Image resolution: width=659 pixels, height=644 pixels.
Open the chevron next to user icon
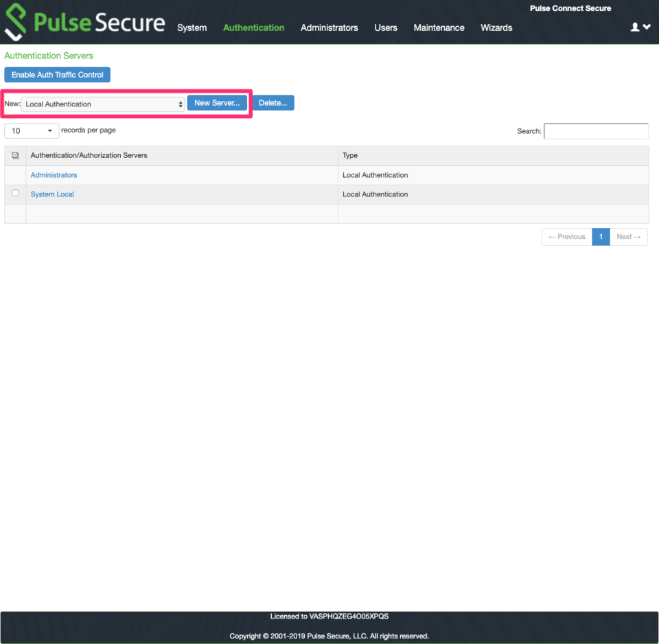click(x=645, y=27)
